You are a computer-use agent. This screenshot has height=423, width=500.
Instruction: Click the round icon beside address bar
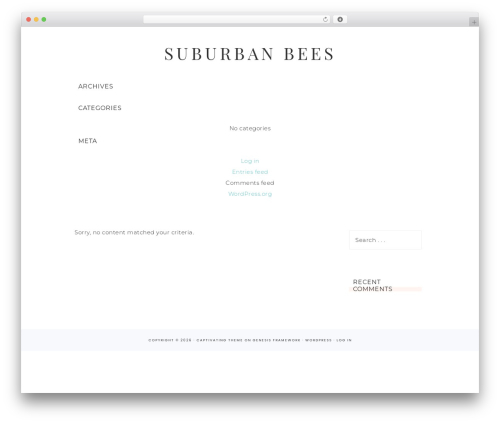pos(340,19)
